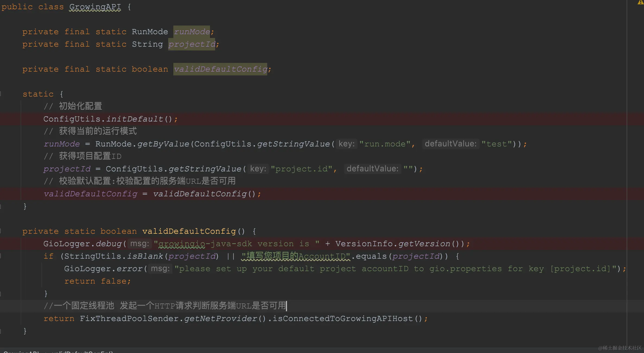Click the defaultValue hint before "test"
The image size is (644, 353).
pyautogui.click(x=450, y=144)
